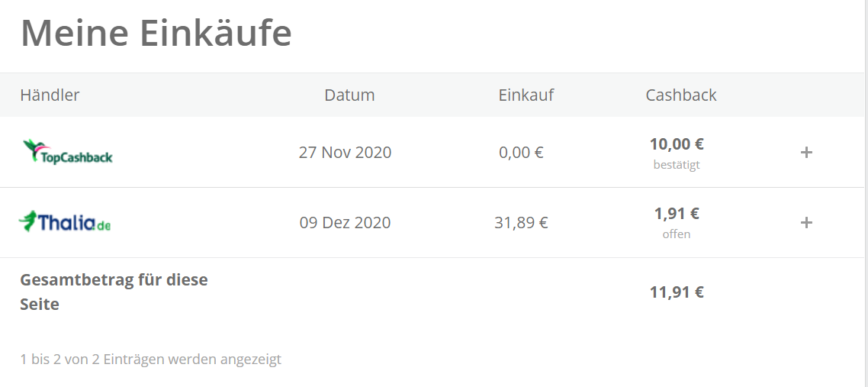Click the 0,00 € purchase amount
Viewport: 868px width, 387px height.
coord(521,152)
